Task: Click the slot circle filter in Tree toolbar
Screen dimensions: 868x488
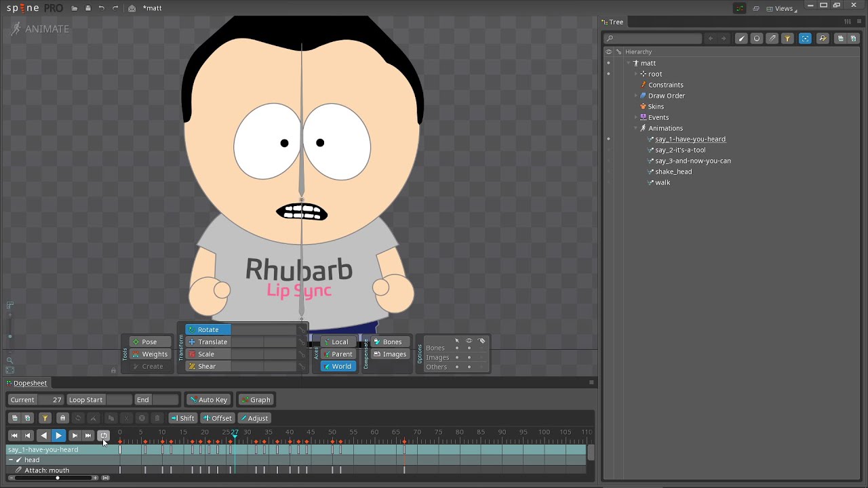Action: tap(757, 39)
